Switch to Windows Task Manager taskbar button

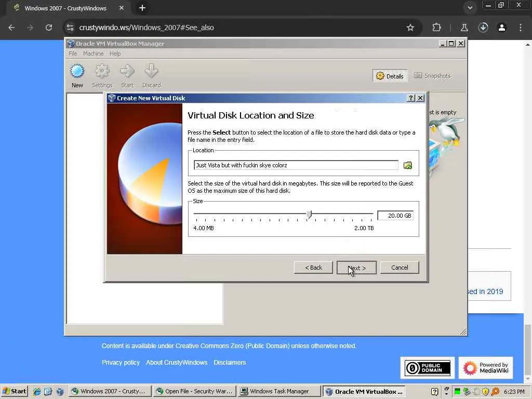coord(279,392)
